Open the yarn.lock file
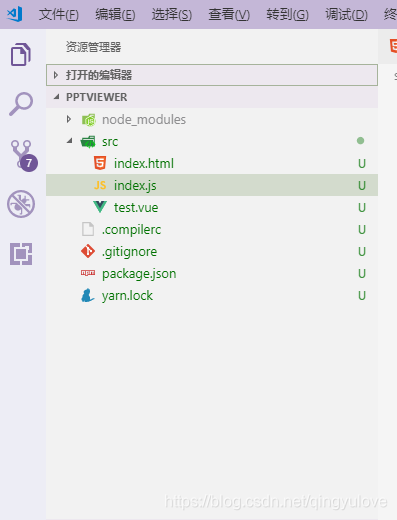This screenshot has height=520, width=397. (x=212, y=295)
